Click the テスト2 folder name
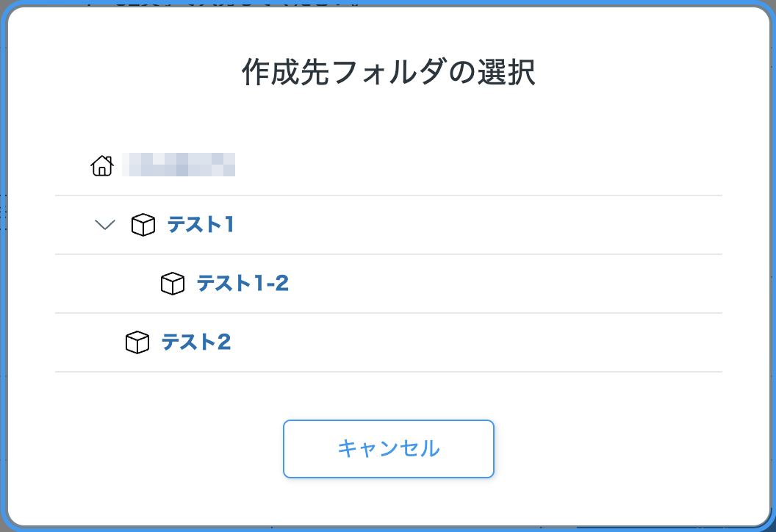 coord(196,342)
